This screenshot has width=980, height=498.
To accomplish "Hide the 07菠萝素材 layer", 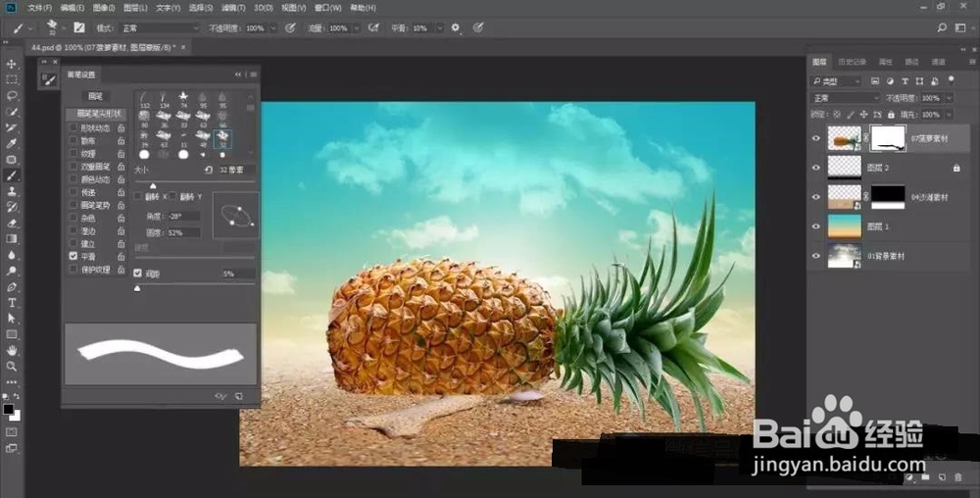I will [815, 138].
